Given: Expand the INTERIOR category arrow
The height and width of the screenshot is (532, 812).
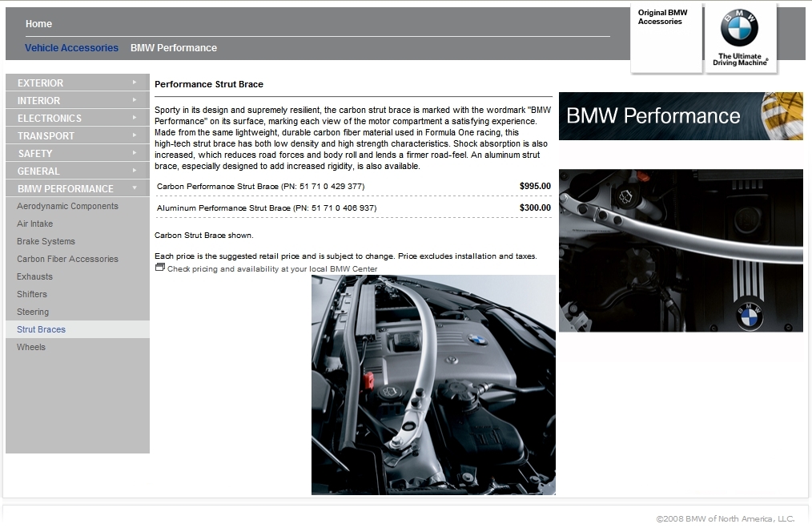Looking at the screenshot, I should tap(135, 100).
